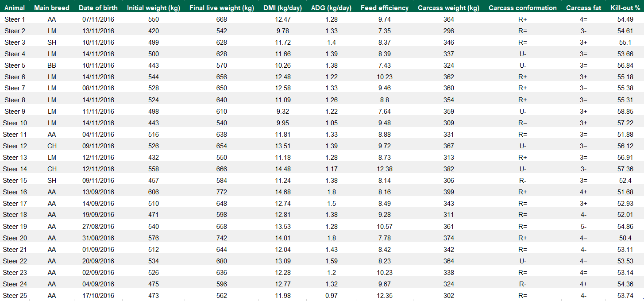Click the Animal column header
Viewport: 644px width, 301px height.
pos(15,8)
